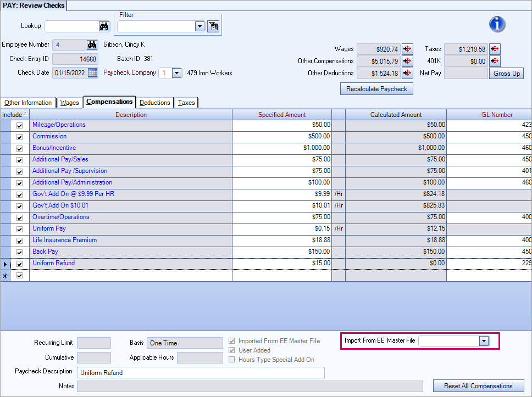Click the Check Date field
This screenshot has height=397, width=532.
click(70, 73)
